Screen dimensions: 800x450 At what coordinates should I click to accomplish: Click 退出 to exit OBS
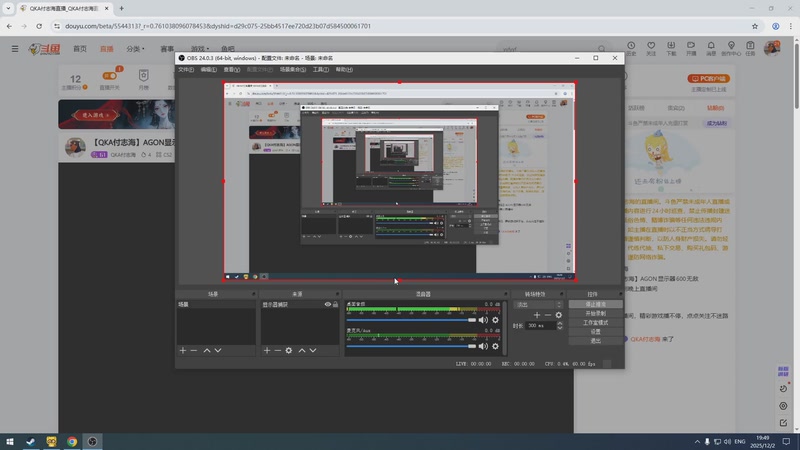point(595,341)
